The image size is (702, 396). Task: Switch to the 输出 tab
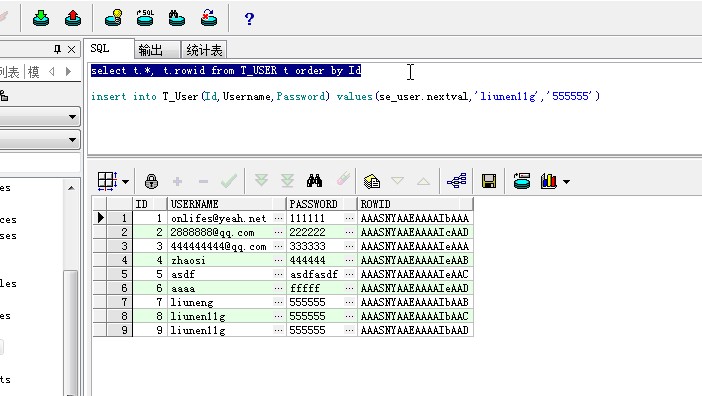[157, 50]
